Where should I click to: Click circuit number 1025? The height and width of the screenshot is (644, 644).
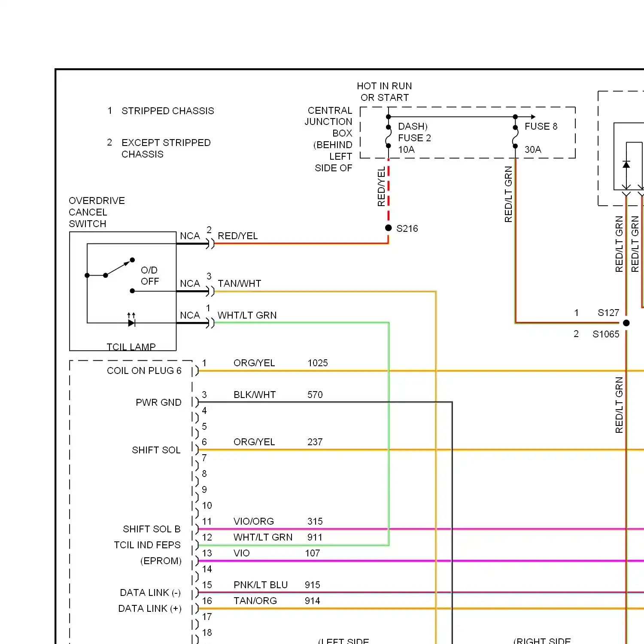click(x=318, y=363)
